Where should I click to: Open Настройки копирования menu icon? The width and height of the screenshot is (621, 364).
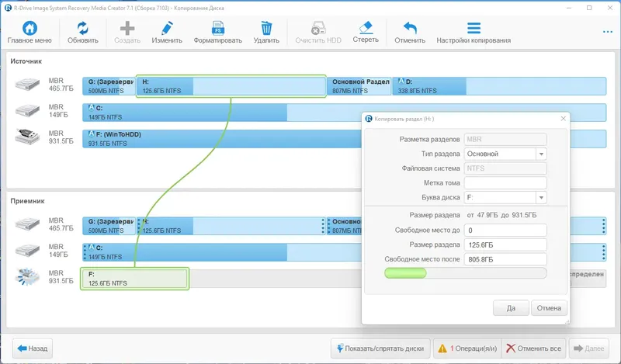474,28
